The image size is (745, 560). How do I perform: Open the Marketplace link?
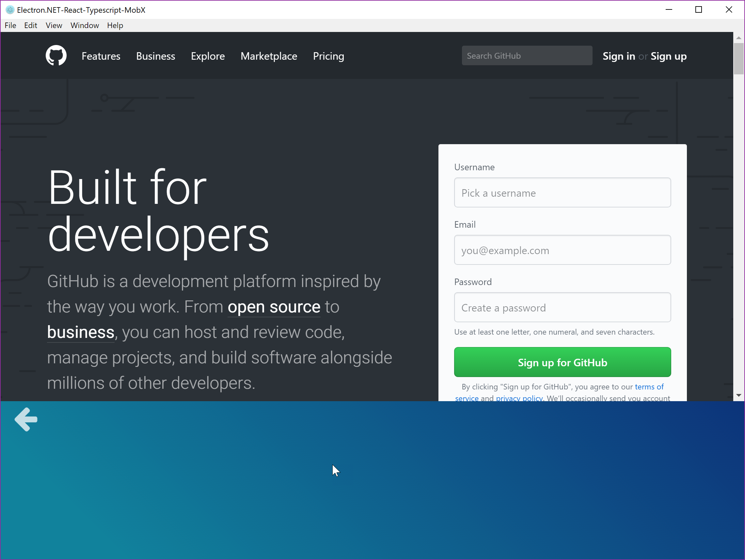click(x=268, y=56)
